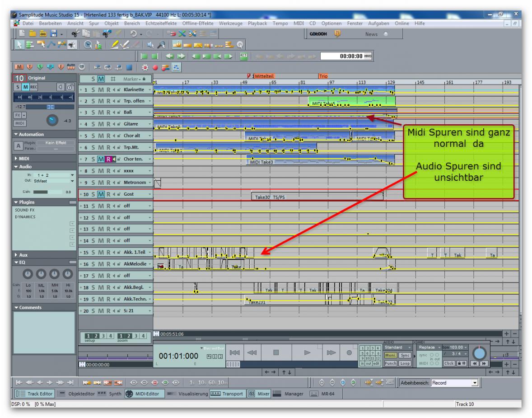This screenshot has width=532, height=418.
Task: Expand the MIDI section in track editor
Action: click(16, 159)
